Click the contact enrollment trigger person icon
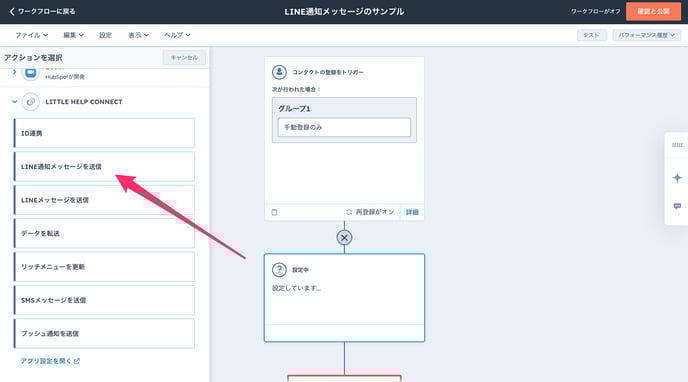This screenshot has height=382, width=688. click(279, 72)
